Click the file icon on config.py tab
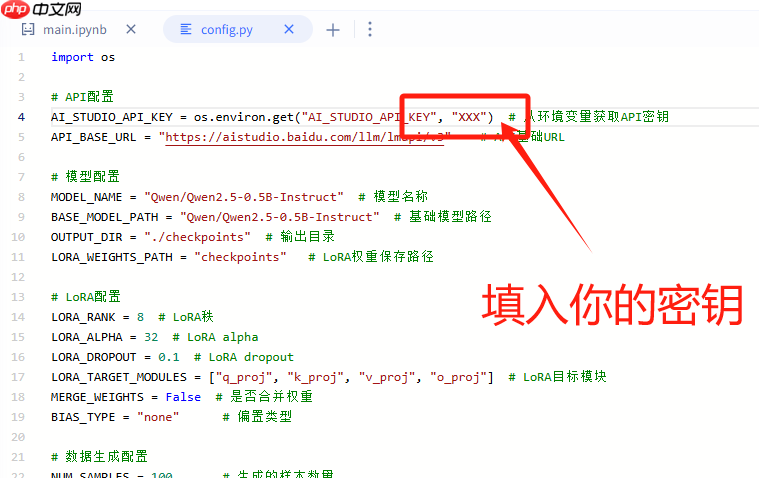The height and width of the screenshot is (478, 759). pos(185,30)
